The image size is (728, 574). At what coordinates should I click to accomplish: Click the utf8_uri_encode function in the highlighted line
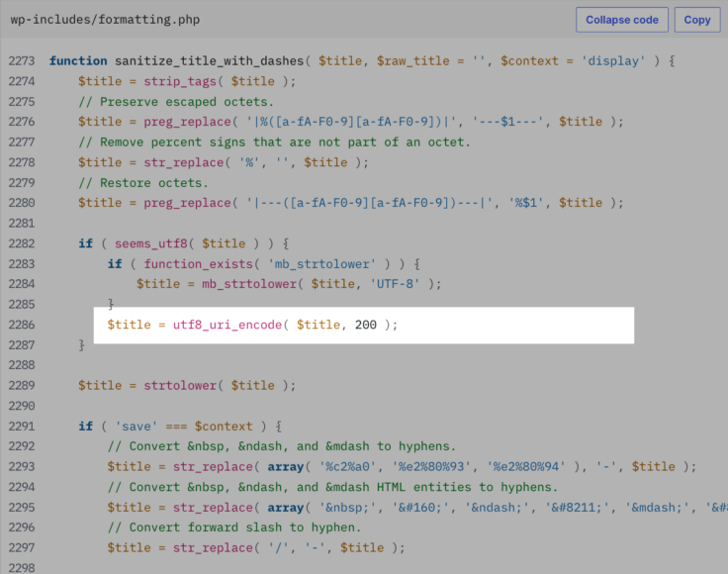click(x=225, y=325)
